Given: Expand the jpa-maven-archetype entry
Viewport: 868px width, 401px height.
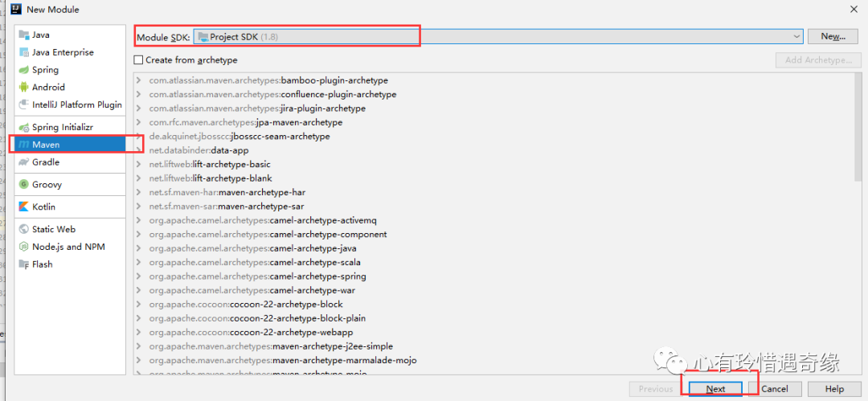Looking at the screenshot, I should coord(139,122).
